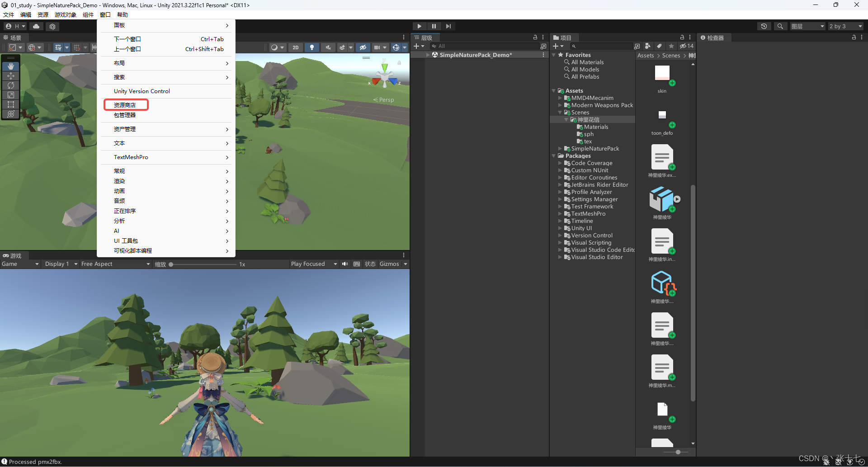
Task: Select the Scale tool
Action: tap(11, 95)
